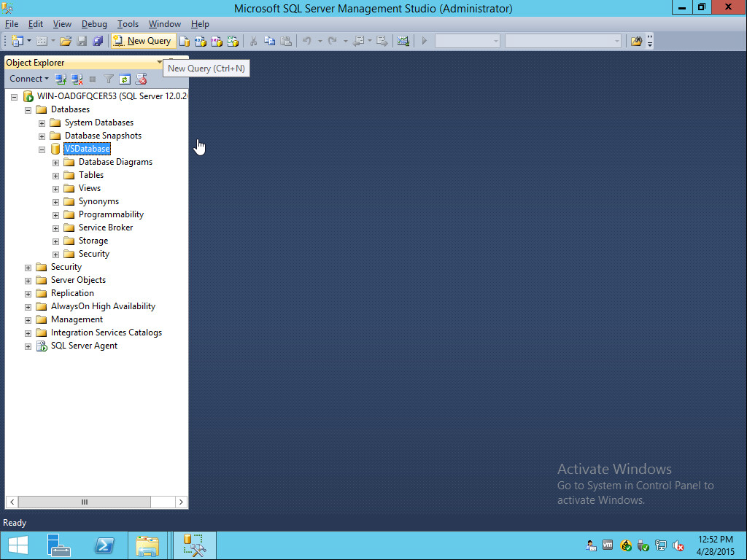
Task: Expand the SQL Server Agent node
Action: (x=28, y=346)
